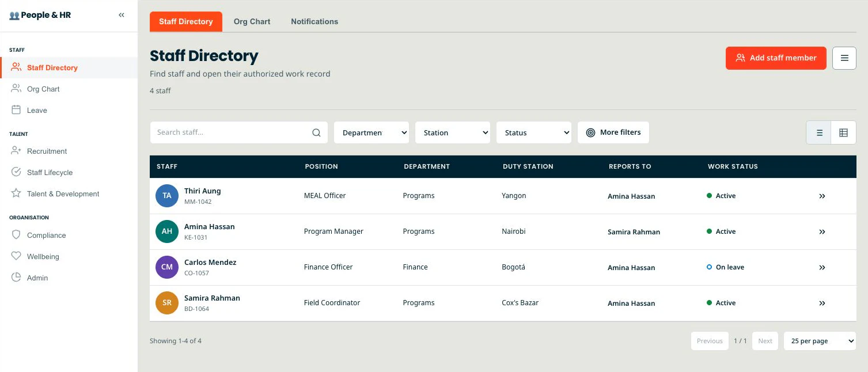This screenshot has height=372, width=868.
Task: Open Amina Hassan's record with chevron arrows
Action: pyautogui.click(x=822, y=231)
